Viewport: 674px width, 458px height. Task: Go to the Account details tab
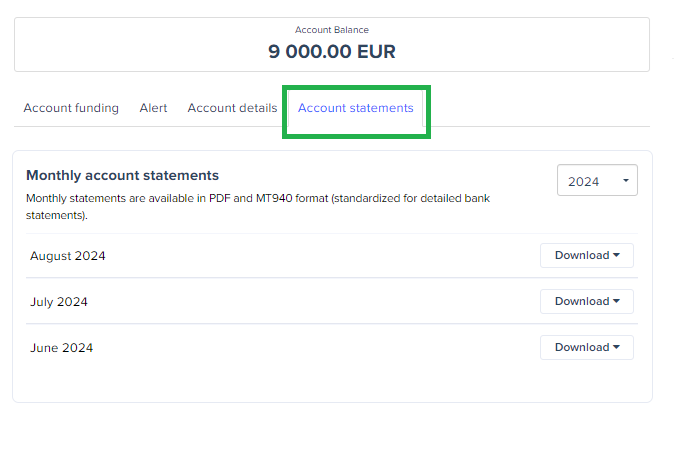[232, 108]
